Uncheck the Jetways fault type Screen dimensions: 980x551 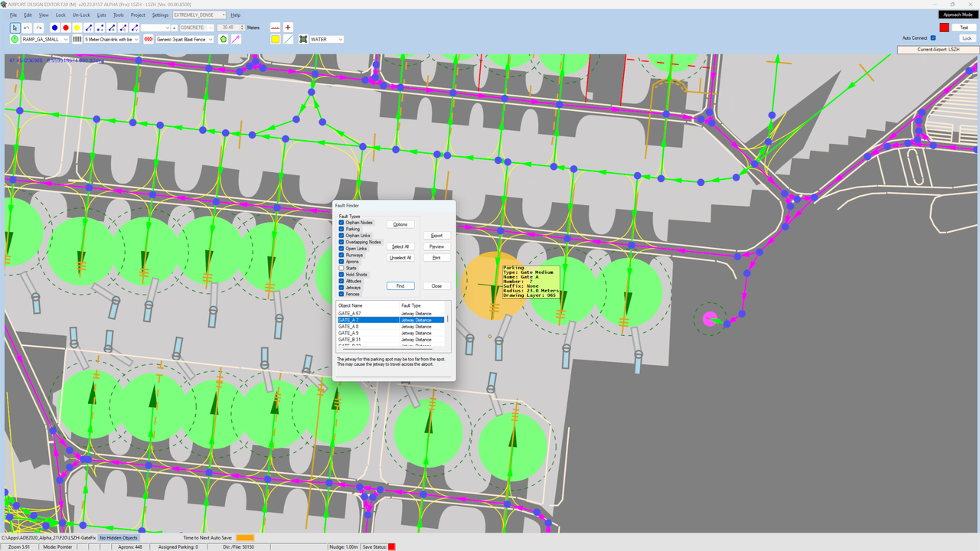click(x=341, y=288)
